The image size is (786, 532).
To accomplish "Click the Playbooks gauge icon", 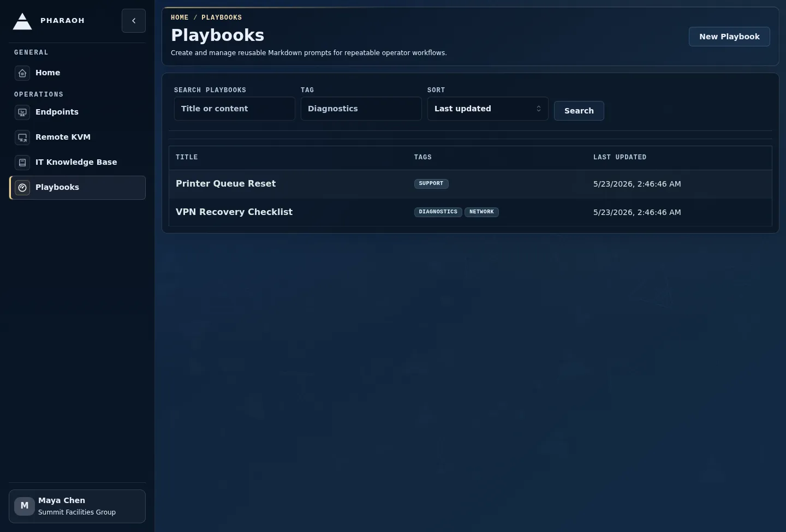I will (22, 187).
